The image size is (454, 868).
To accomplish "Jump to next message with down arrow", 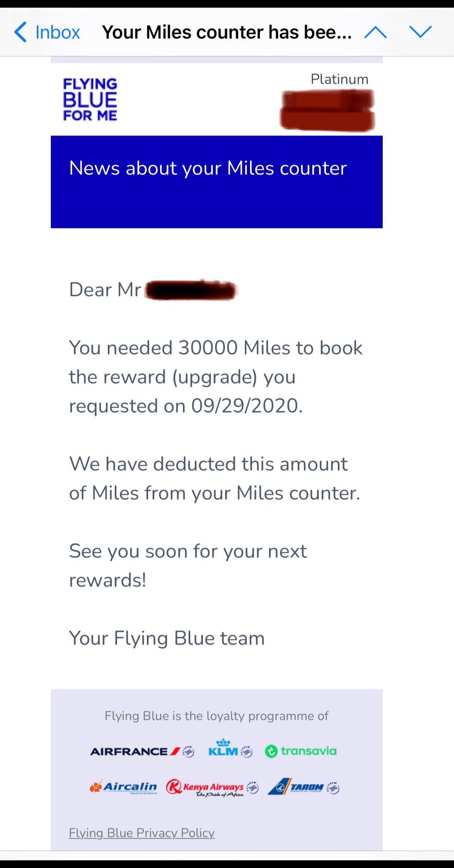I will [x=420, y=32].
